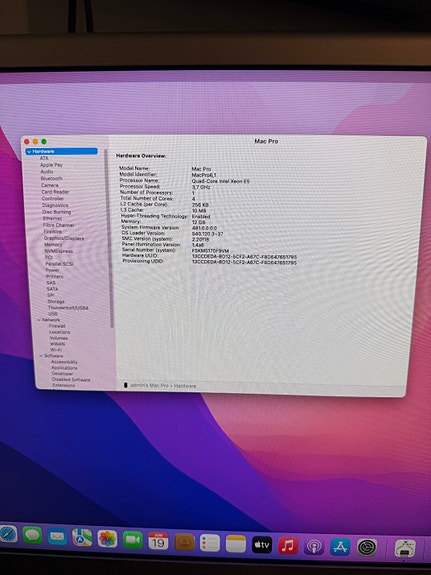Select Firewall under Network
This screenshot has width=431, height=575.
(x=57, y=326)
